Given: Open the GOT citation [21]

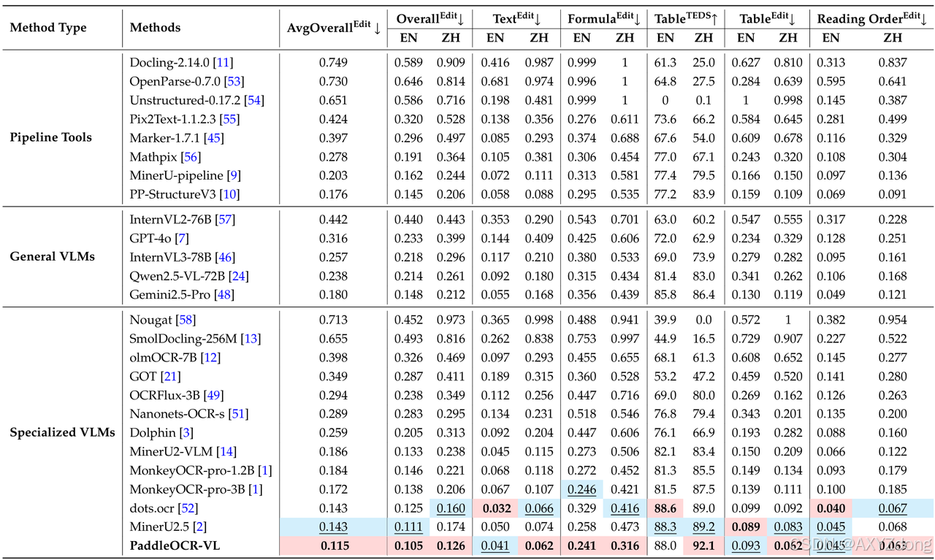Looking at the screenshot, I should [x=170, y=377].
